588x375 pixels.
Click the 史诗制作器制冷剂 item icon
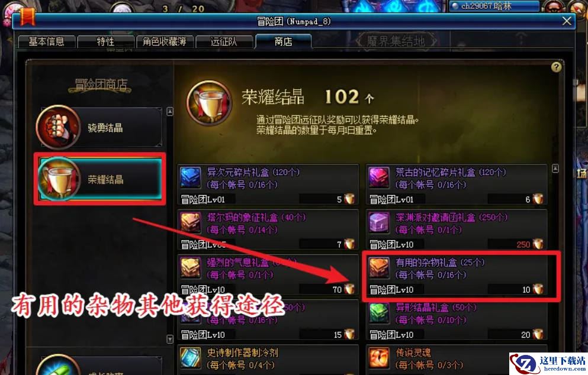pyautogui.click(x=191, y=358)
